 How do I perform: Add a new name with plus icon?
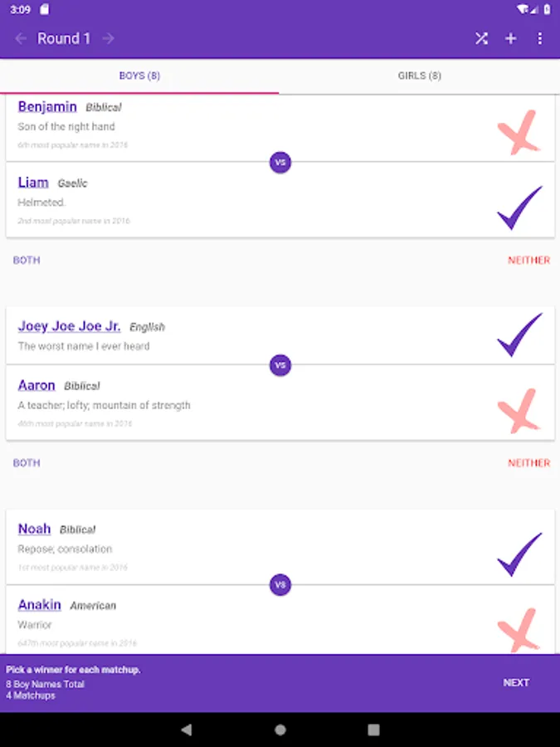510,38
